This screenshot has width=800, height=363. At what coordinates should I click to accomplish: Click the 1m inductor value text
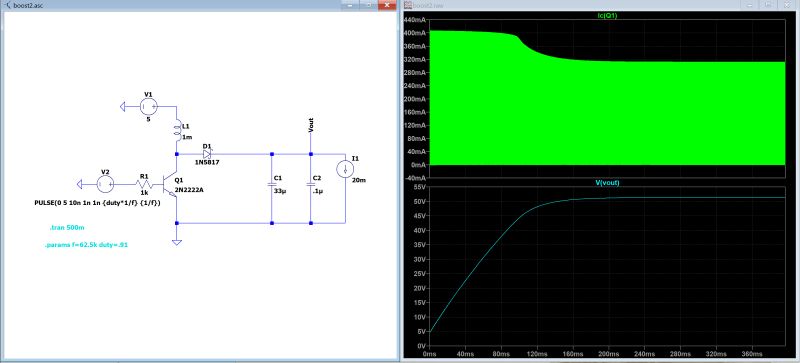click(x=187, y=137)
